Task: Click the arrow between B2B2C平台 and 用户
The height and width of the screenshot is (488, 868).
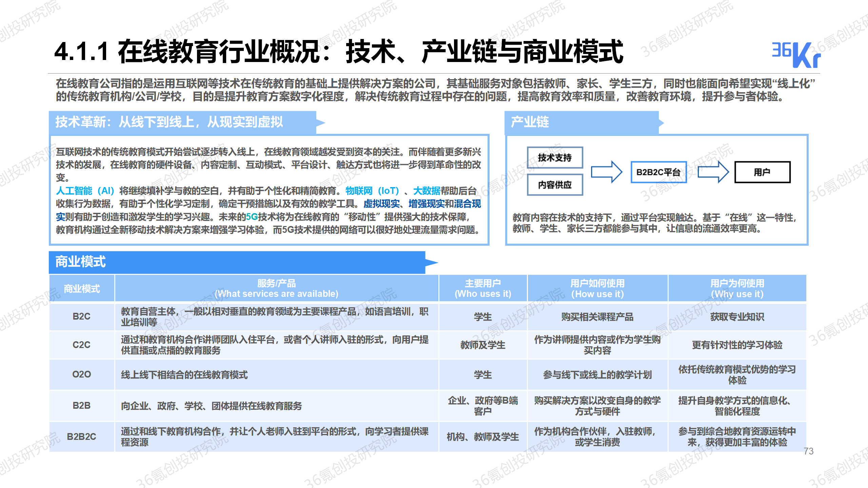Action: click(713, 172)
